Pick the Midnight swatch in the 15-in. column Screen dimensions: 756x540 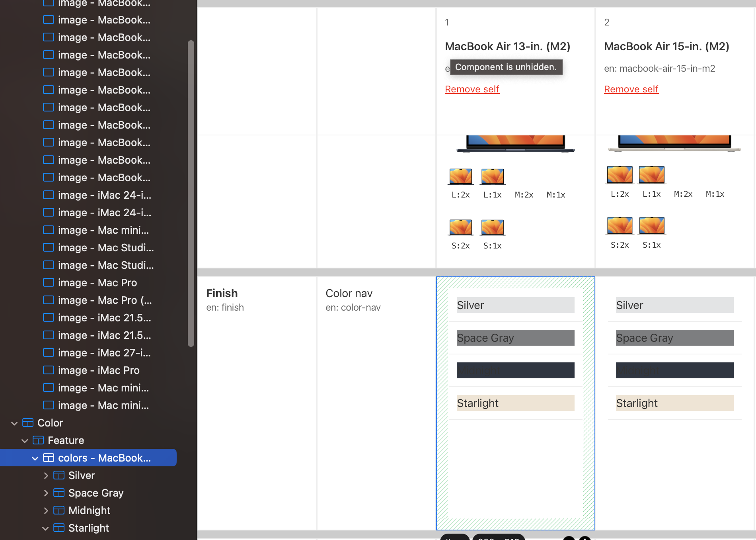click(675, 370)
